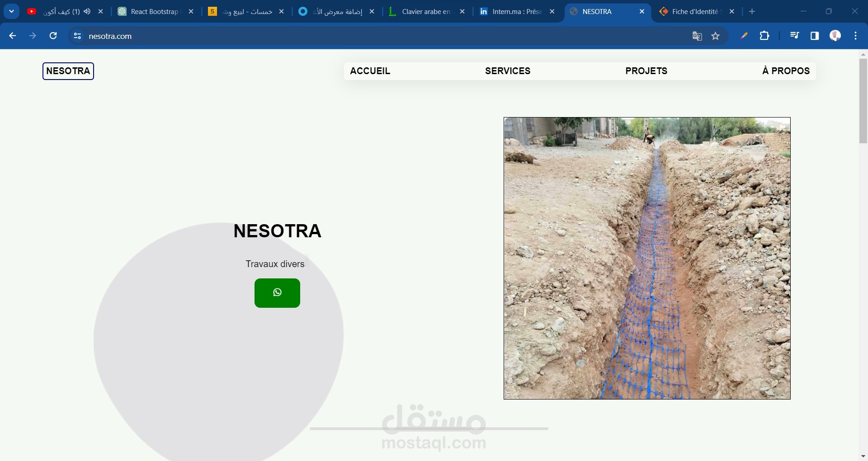This screenshot has height=461, width=868.
Task: Close the خمسات tab
Action: 282,12
